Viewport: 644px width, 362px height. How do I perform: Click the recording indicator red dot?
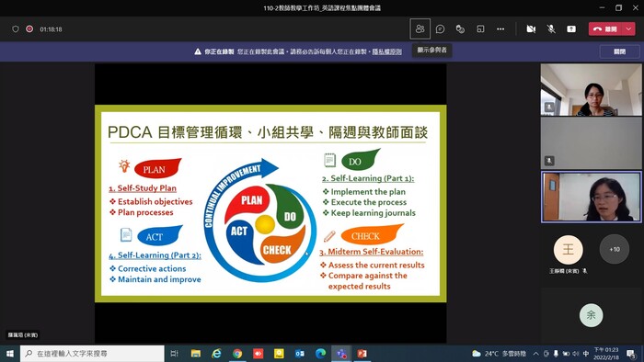click(x=29, y=29)
